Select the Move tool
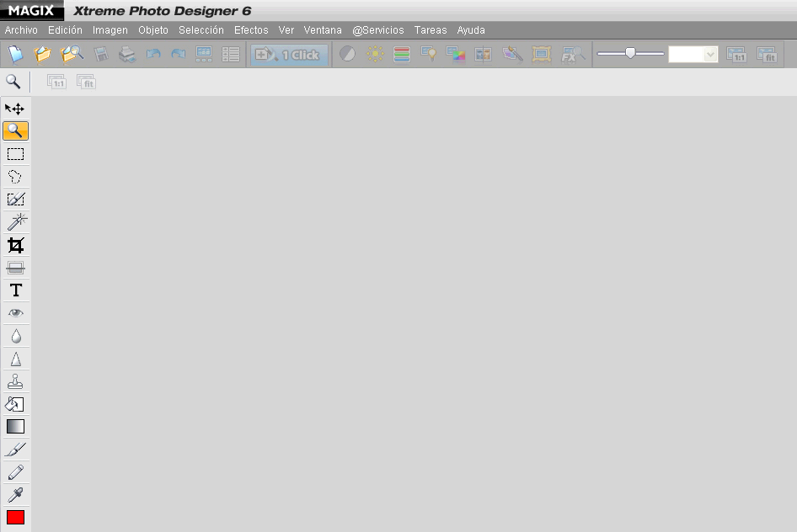The width and height of the screenshot is (797, 532). [x=15, y=109]
